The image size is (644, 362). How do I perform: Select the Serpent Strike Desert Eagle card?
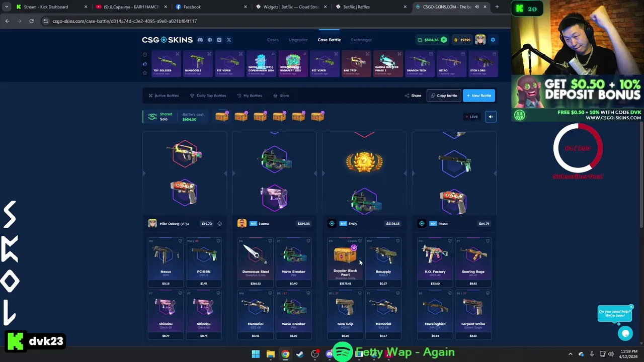[x=473, y=315]
